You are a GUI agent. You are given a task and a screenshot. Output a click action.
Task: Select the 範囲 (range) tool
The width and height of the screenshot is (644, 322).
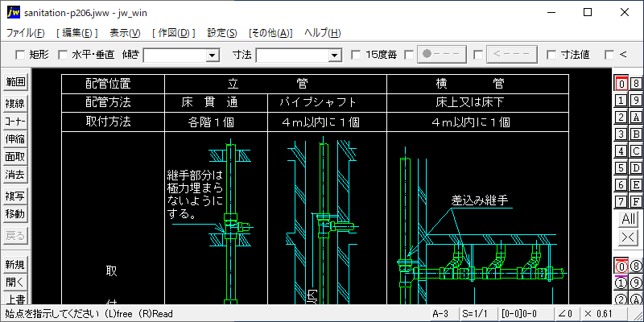[15, 82]
